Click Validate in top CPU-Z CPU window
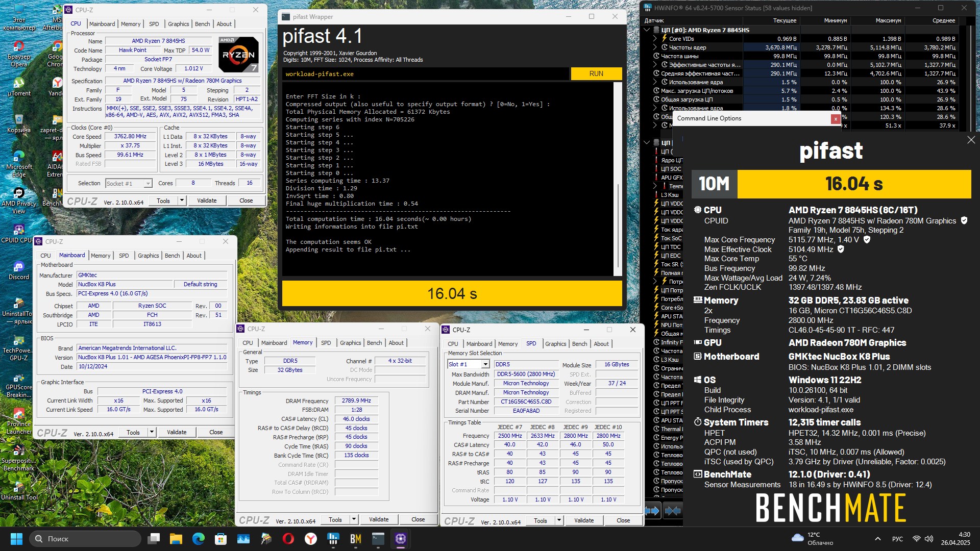 [207, 201]
